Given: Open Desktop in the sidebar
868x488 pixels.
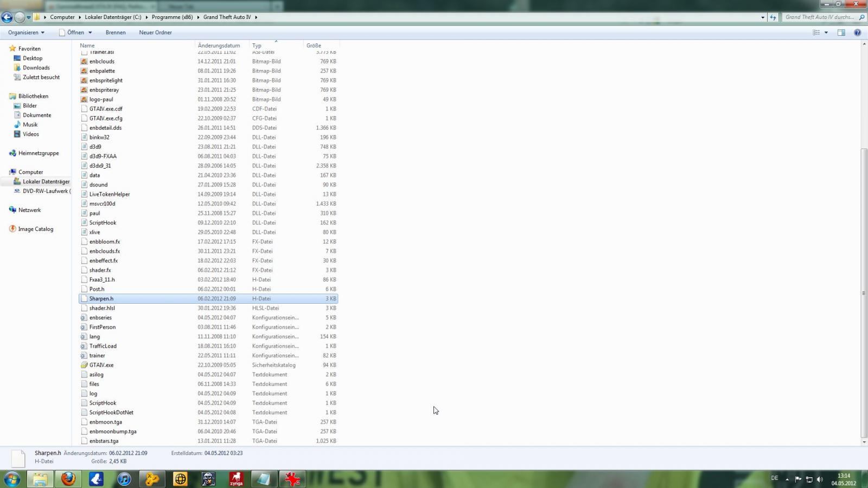Looking at the screenshot, I should (33, 58).
